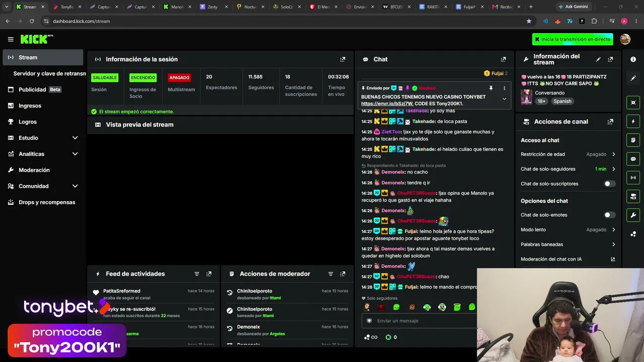Pop out the Chat panel
This screenshot has height=362, width=644.
point(503,59)
